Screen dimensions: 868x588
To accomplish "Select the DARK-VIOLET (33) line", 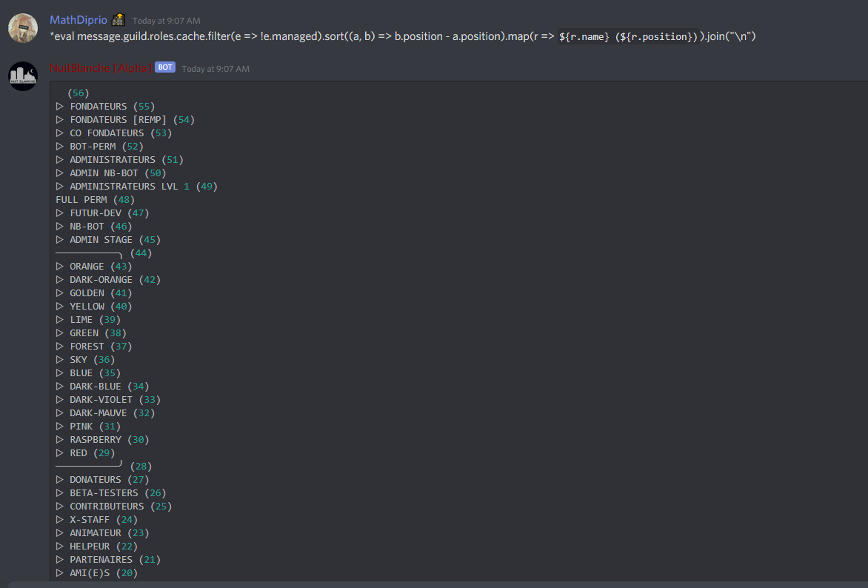I will (108, 400).
